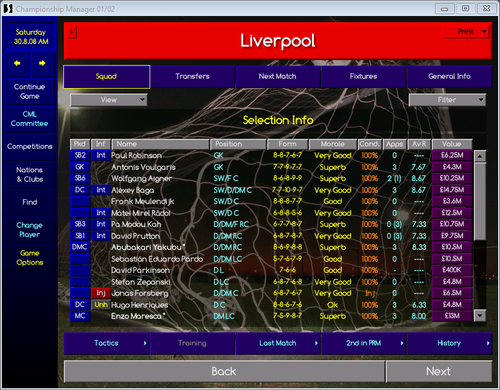Sort by the AvR column header
The height and width of the screenshot is (390, 500).
click(419, 144)
